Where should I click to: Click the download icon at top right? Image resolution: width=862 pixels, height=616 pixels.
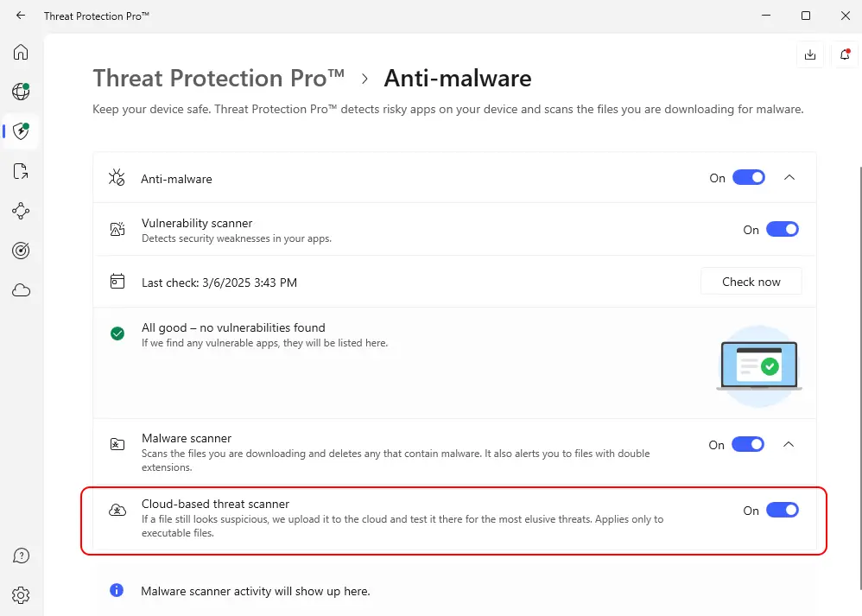click(809, 54)
